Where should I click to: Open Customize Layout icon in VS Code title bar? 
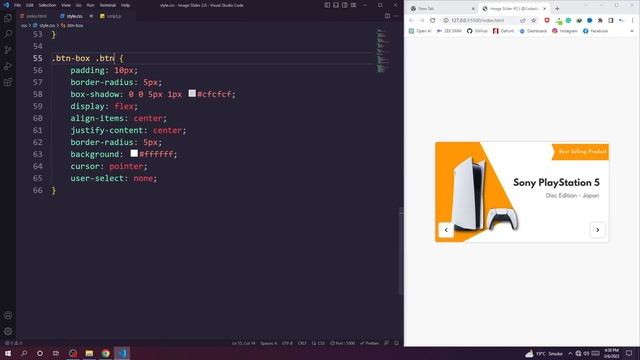[353, 5]
